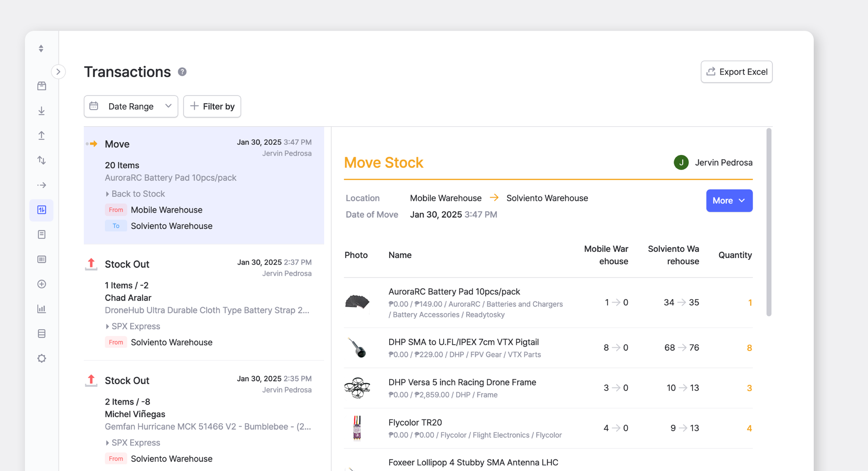Screen dimensions: 868x471
Task: Open the Settings gear icon
Action: point(41,358)
